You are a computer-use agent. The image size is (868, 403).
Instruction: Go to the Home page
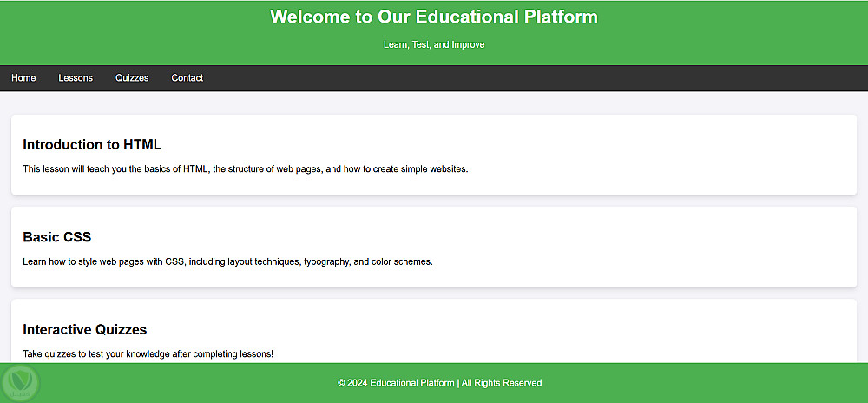pos(23,78)
